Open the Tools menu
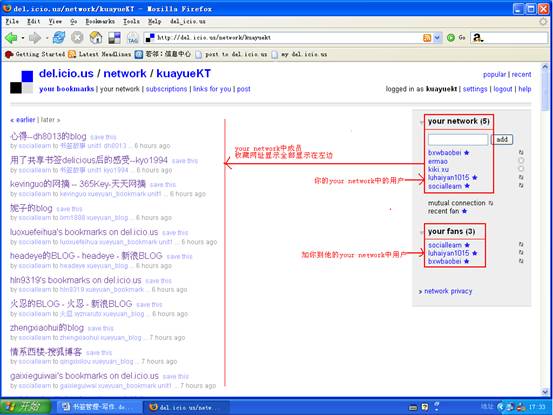The image size is (553, 415). 131,22
